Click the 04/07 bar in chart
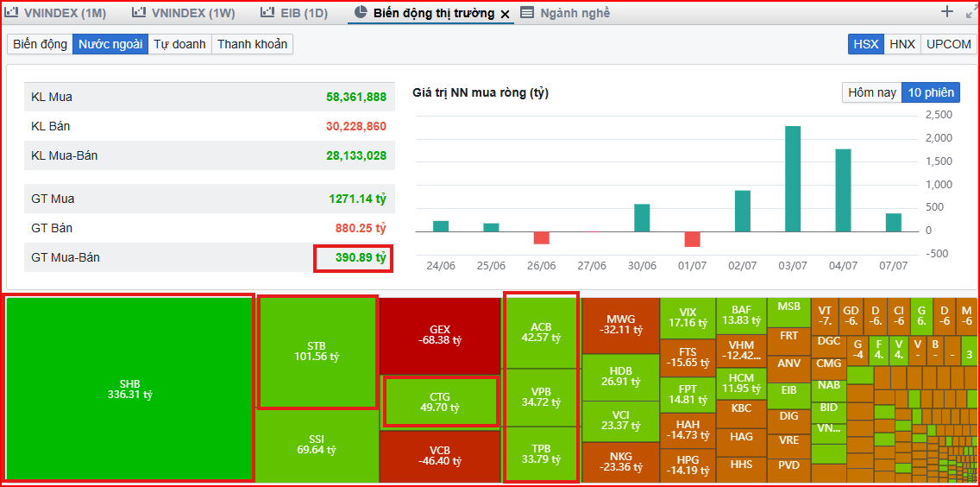The width and height of the screenshot is (980, 487). click(x=843, y=190)
